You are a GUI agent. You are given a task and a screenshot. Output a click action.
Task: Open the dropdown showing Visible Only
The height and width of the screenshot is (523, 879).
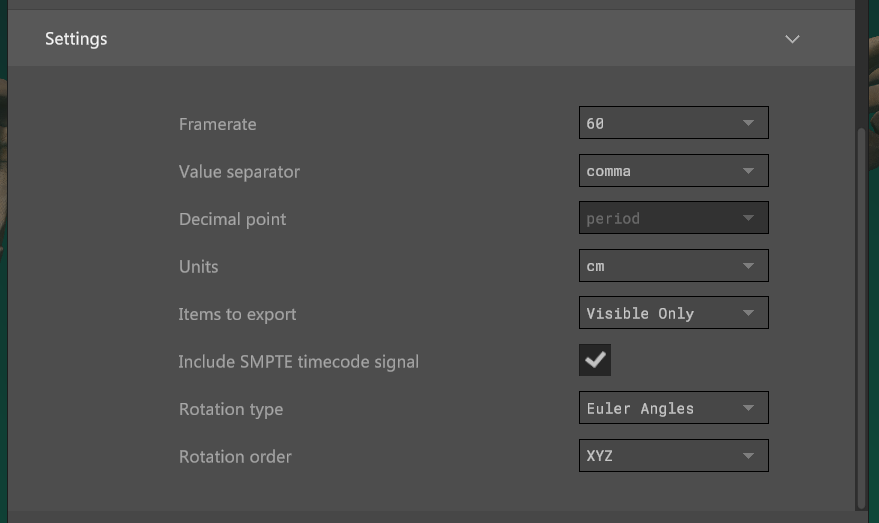click(672, 313)
